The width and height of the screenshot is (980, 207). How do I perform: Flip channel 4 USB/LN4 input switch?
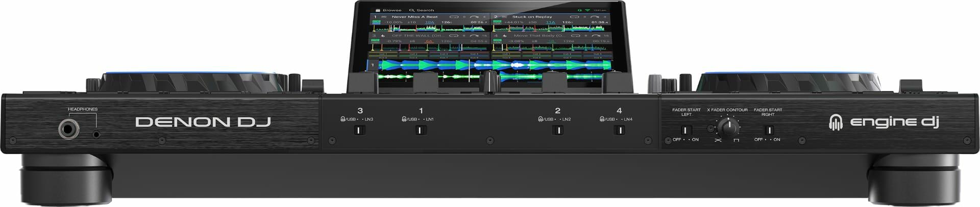619,130
